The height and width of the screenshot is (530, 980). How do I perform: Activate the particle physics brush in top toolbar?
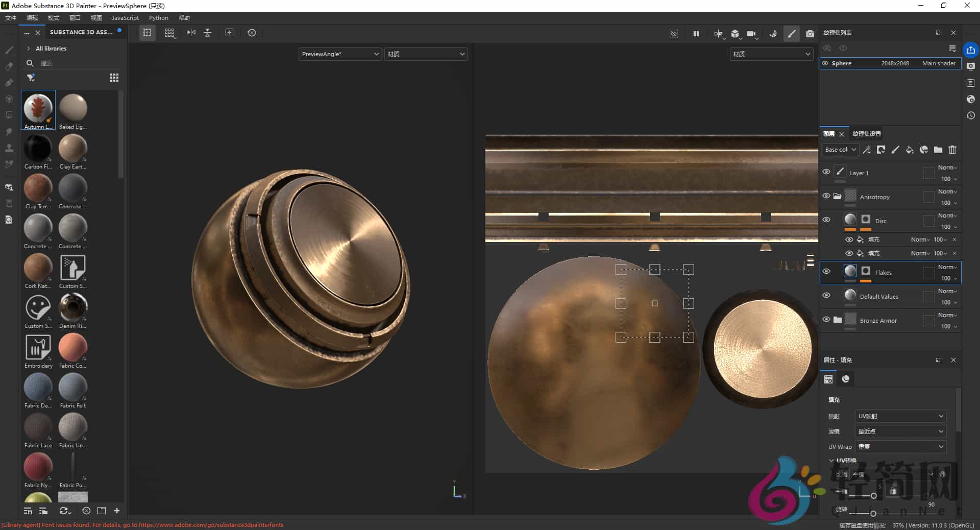(x=773, y=34)
